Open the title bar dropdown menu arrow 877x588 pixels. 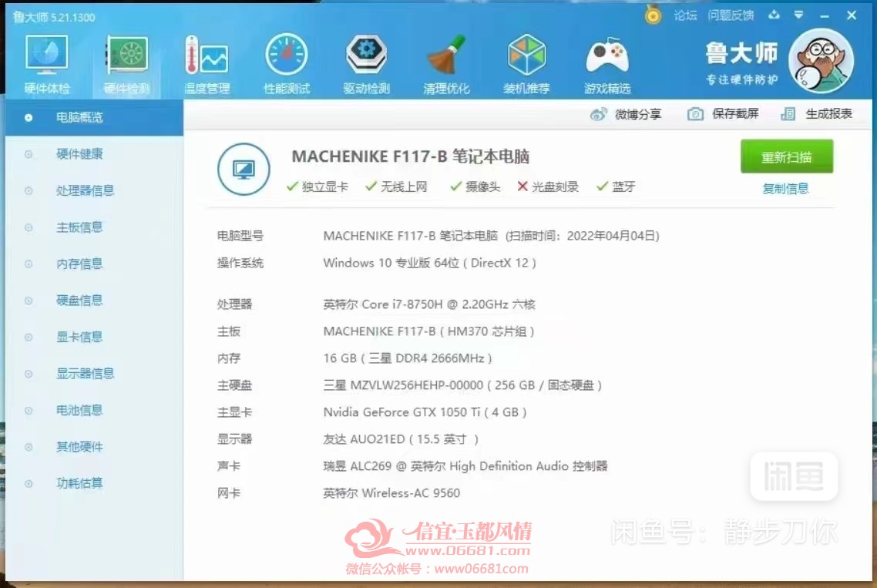point(798,15)
